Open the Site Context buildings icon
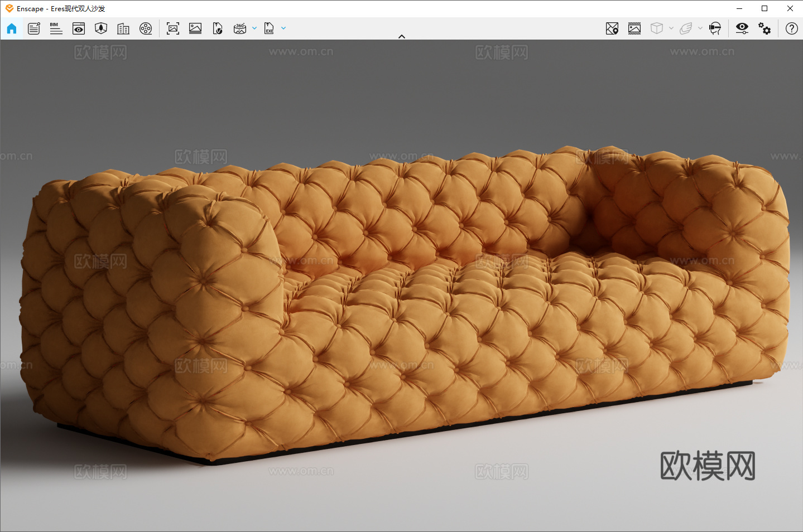The height and width of the screenshot is (532, 803). pyautogui.click(x=123, y=28)
